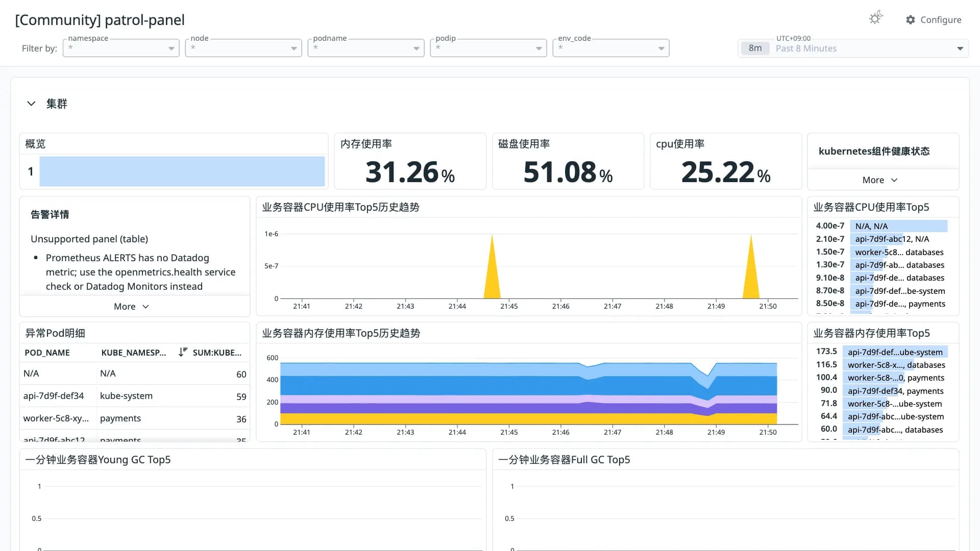980x551 pixels.
Task: Click the N/A, N/A bar in CPU Top5
Action: [898, 226]
